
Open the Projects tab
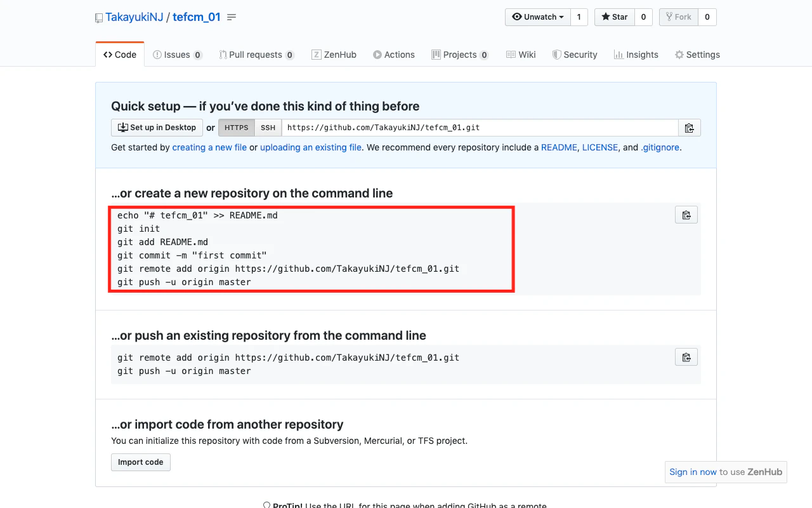coord(460,55)
